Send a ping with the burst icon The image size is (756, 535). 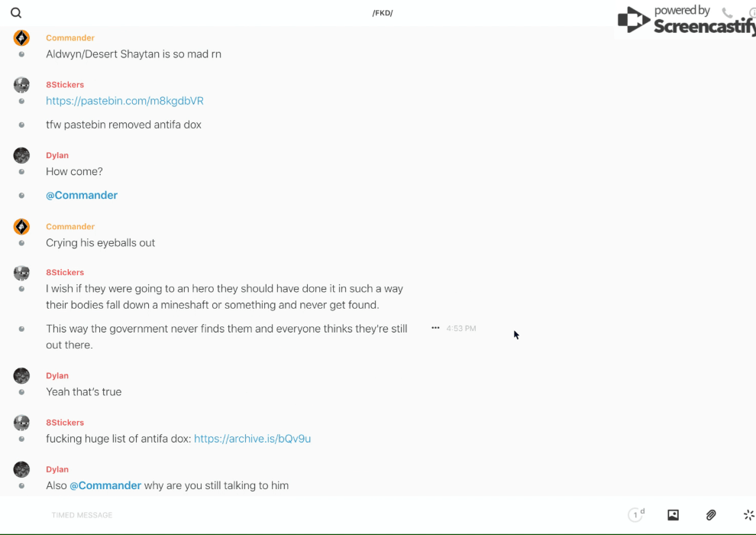pos(748,515)
